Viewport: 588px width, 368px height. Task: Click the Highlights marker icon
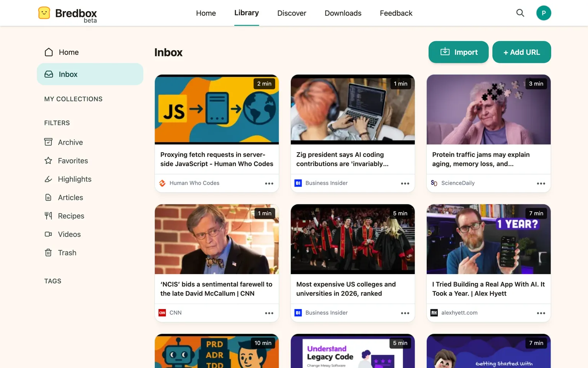(48, 179)
